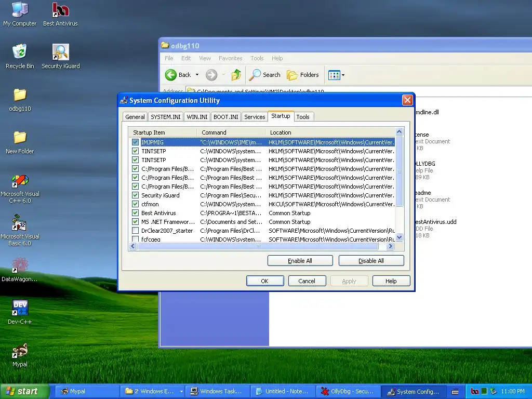Uncheck the MS .NET Framework startup item

tap(136, 221)
